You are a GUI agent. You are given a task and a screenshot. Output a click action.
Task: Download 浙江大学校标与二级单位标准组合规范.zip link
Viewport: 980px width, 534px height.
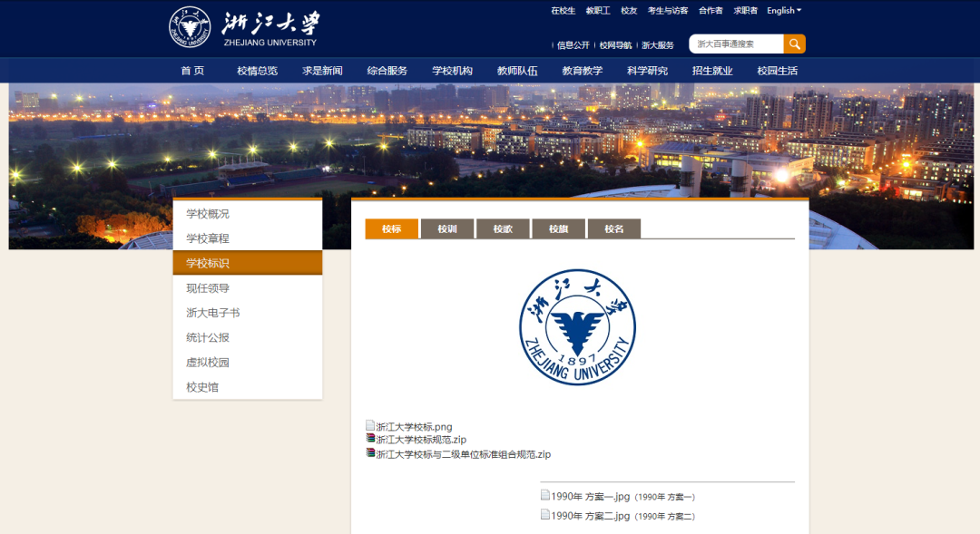(x=463, y=454)
